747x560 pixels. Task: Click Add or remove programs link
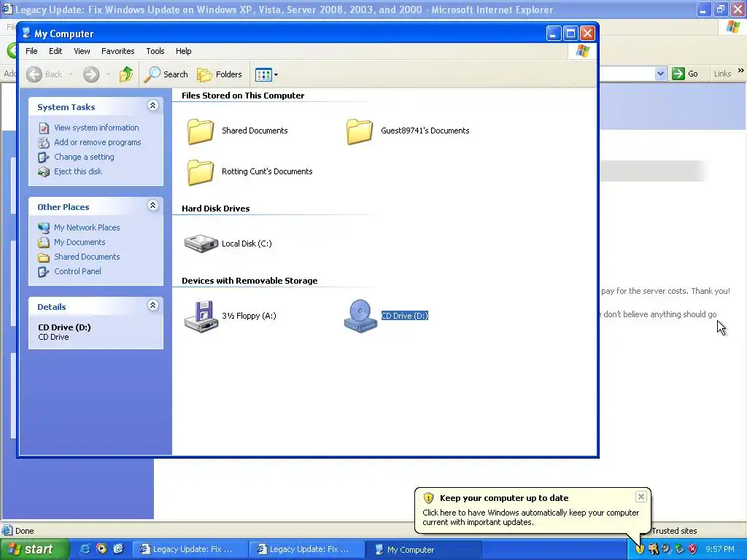coord(97,142)
